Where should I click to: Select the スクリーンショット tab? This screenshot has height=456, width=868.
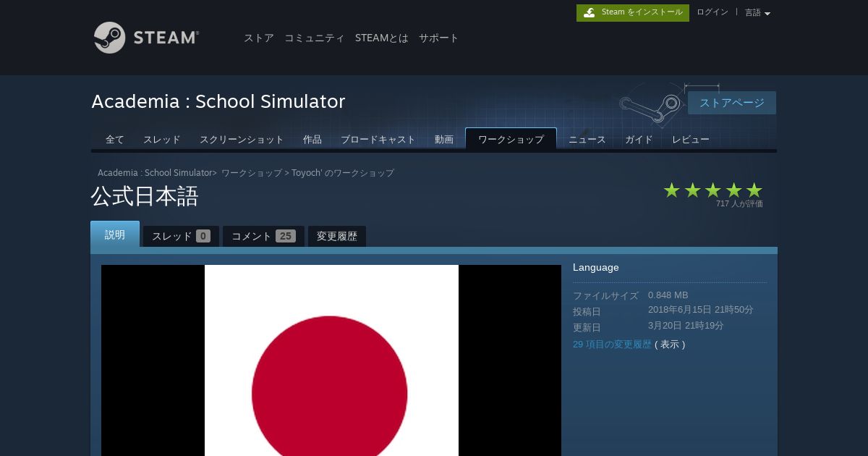pyautogui.click(x=242, y=140)
